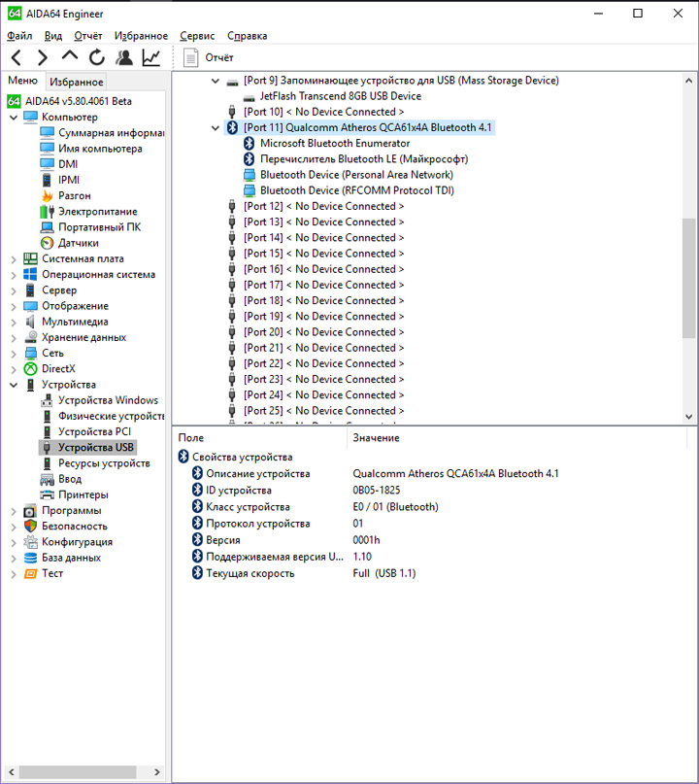The width and height of the screenshot is (699, 784).
Task: Open the Файл menu
Action: pos(19,36)
